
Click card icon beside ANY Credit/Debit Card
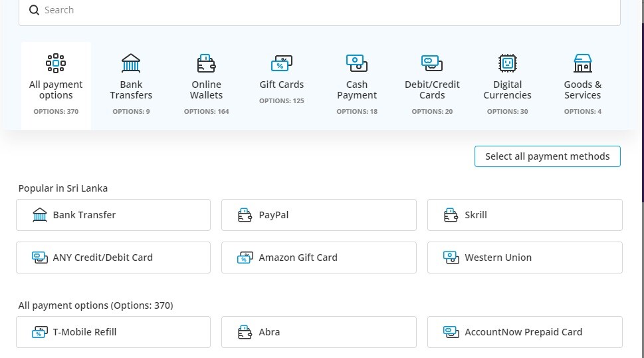click(x=40, y=258)
